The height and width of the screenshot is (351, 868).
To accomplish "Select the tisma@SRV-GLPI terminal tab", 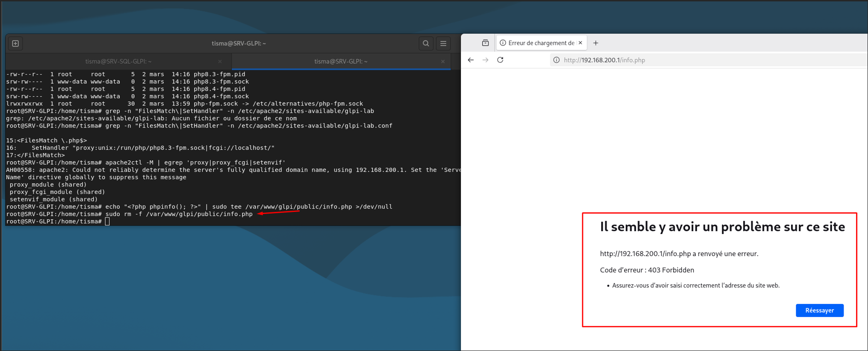I will pos(341,61).
